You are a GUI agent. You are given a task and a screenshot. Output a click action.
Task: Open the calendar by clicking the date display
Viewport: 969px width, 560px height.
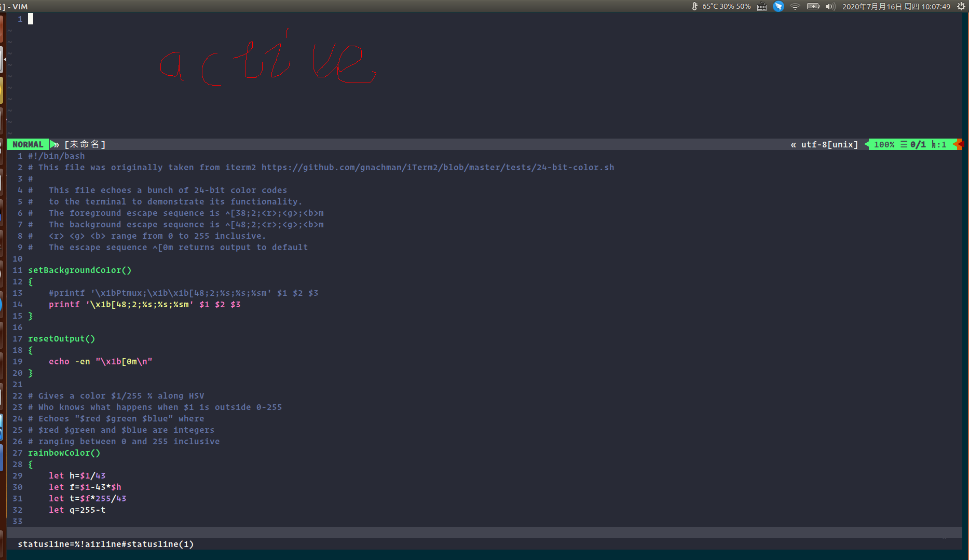(x=896, y=6)
